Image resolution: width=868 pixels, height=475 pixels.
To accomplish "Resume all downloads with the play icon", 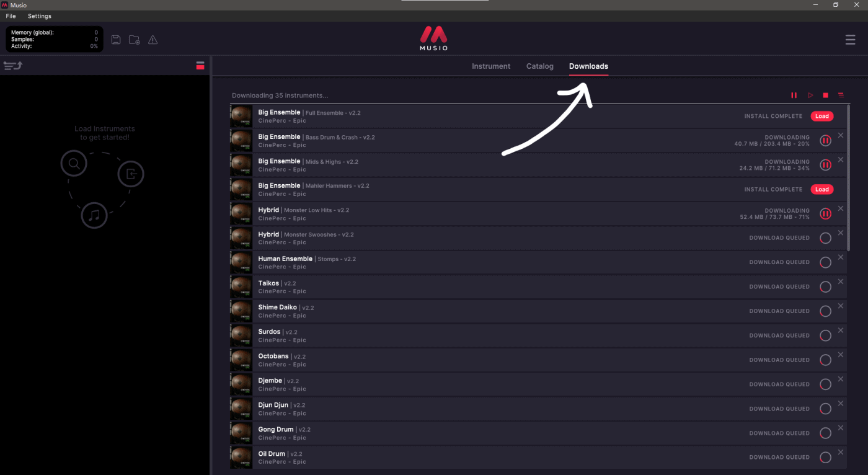I will pos(810,95).
